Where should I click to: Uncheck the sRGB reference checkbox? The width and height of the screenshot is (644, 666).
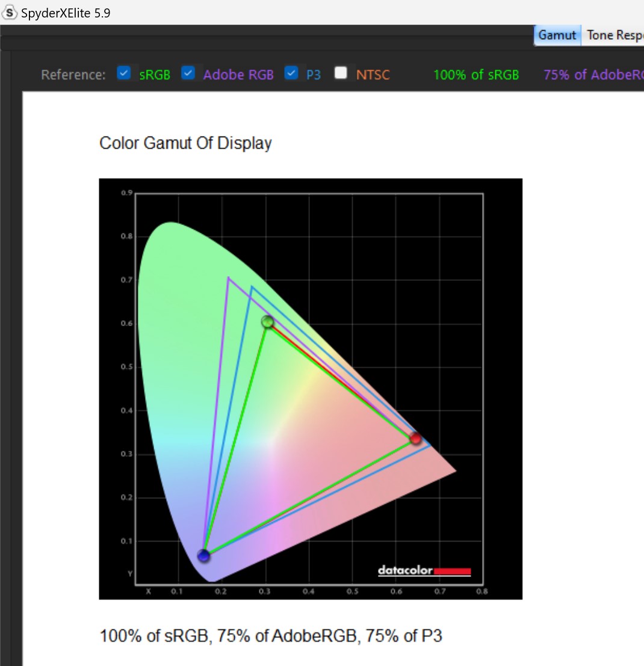pos(124,73)
